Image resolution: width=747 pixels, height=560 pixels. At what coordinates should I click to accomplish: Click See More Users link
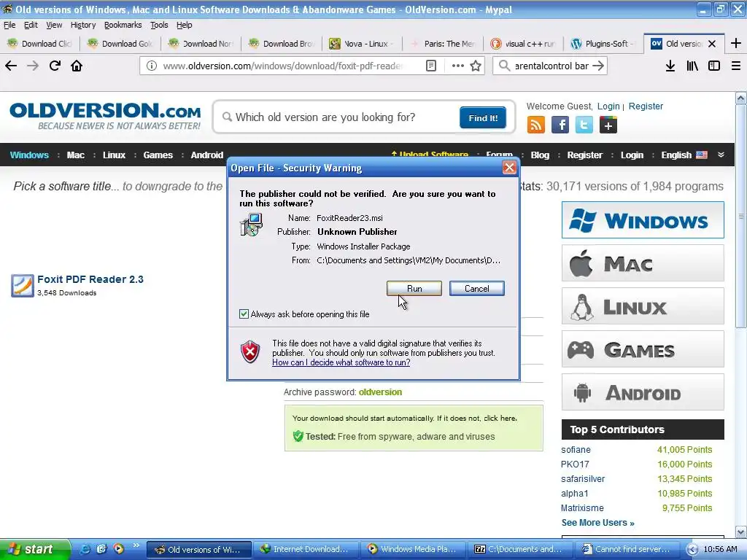click(598, 522)
